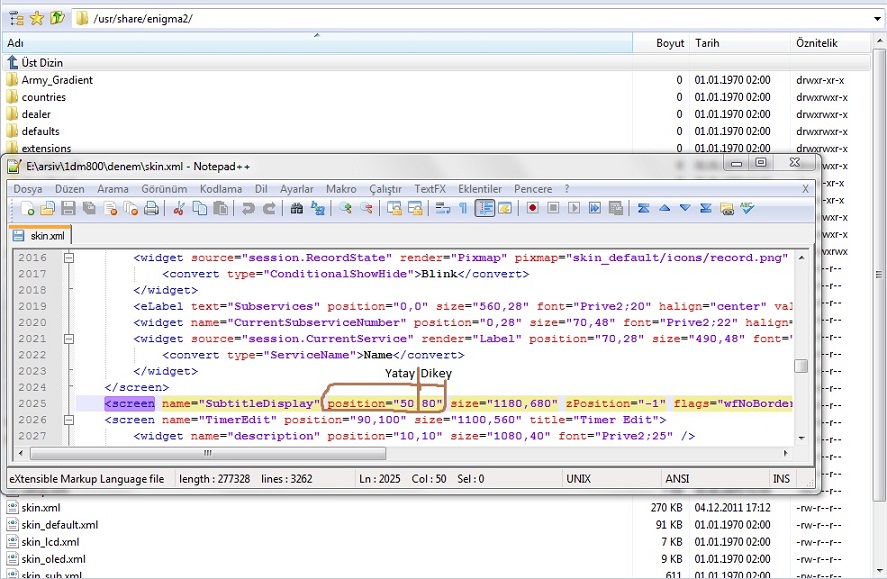Click the editor horizontal scrollbar thumb
887x579 pixels.
(208, 453)
